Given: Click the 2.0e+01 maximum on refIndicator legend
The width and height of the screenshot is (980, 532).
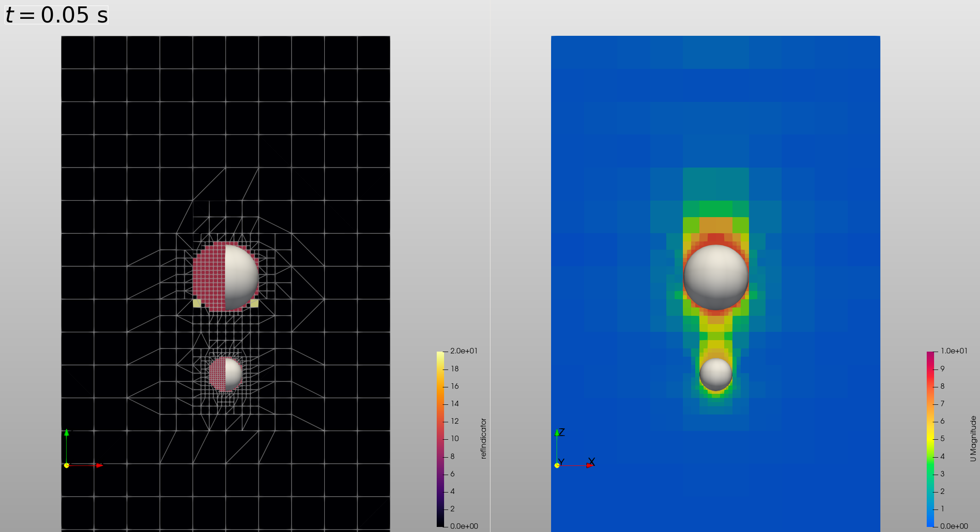Looking at the screenshot, I should 464,351.
